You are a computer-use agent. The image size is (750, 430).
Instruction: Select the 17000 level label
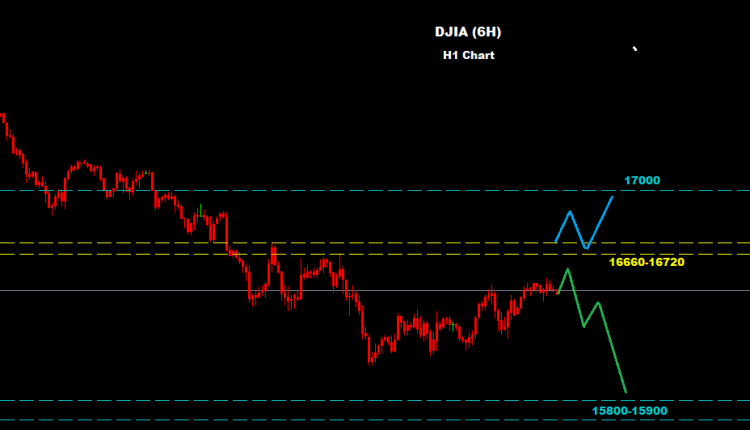pos(642,180)
